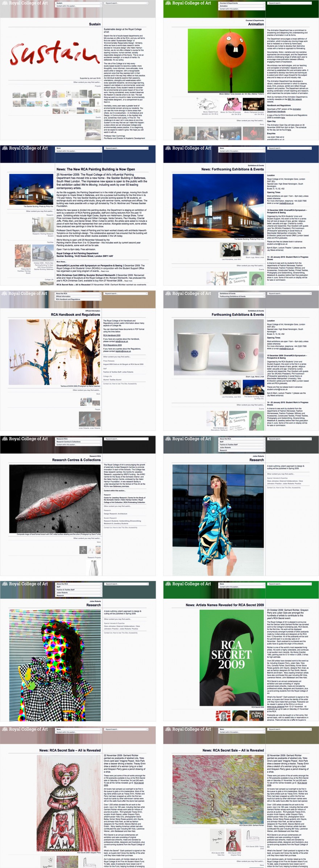The image size is (319, 868).
Task: Click the Keyword search field on the Artists Names Revealed page
Action: [x=289, y=584]
